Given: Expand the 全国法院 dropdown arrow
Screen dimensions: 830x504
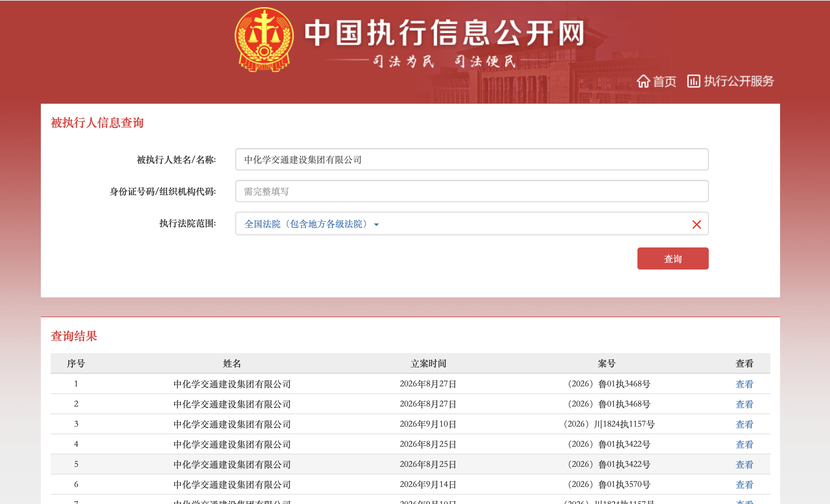Looking at the screenshot, I should tap(376, 225).
